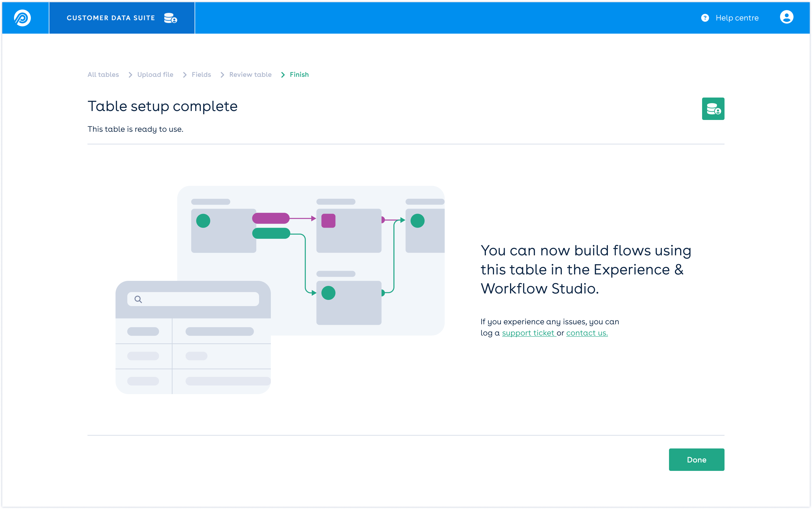Follow the contact us link
812x509 pixels.
click(x=587, y=333)
